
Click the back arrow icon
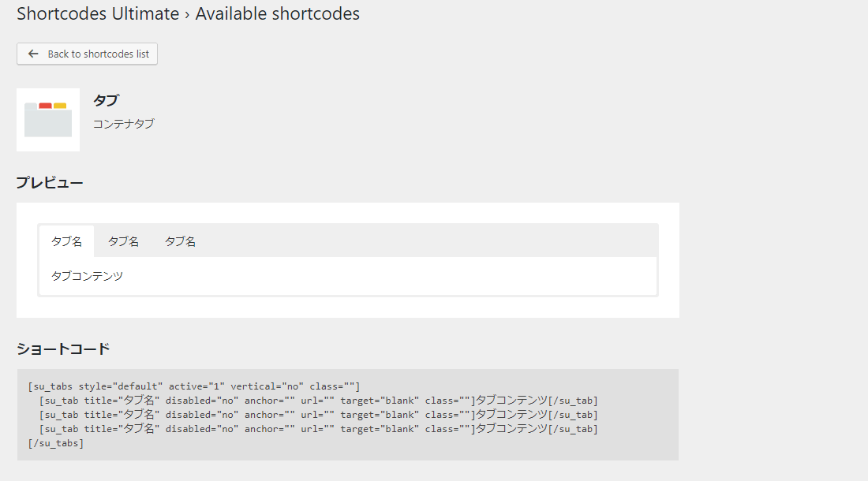click(x=32, y=54)
